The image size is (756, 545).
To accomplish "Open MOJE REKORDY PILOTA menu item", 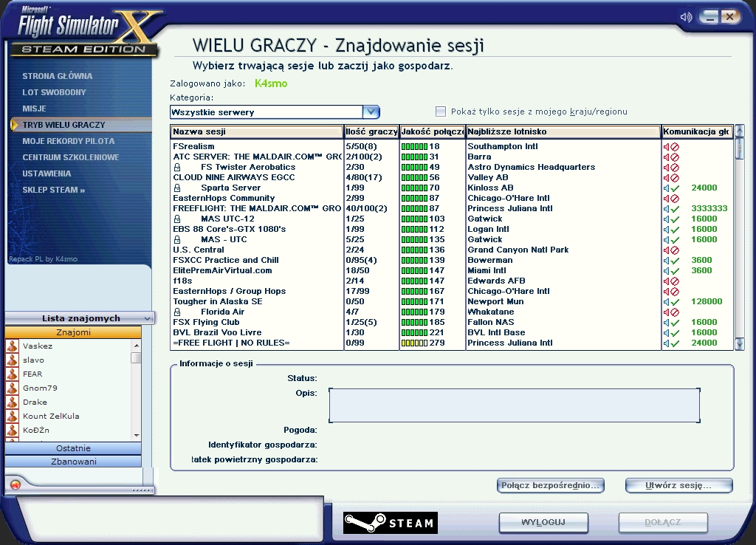I will point(69,141).
